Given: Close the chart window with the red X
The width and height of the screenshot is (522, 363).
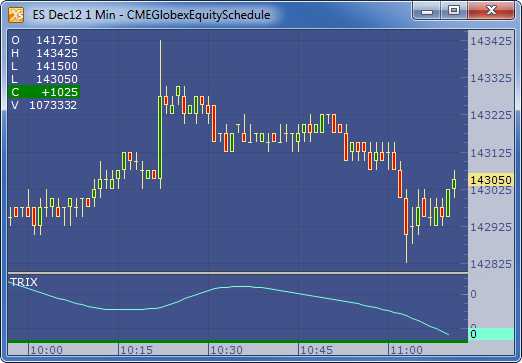Looking at the screenshot, I should 491,11.
